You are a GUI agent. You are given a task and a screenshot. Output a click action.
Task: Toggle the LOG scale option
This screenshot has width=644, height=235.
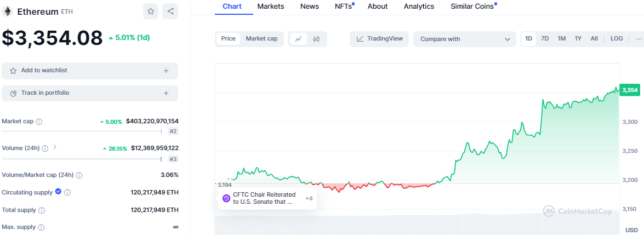pyautogui.click(x=617, y=38)
